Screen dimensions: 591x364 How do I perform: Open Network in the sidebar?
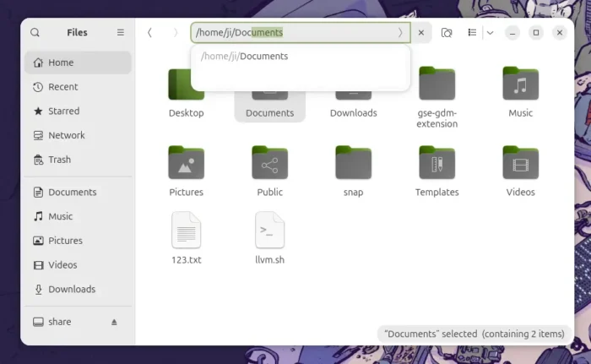(66, 135)
